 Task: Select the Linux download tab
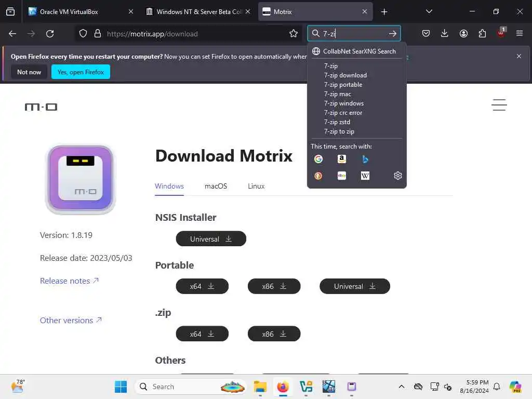pos(256,187)
